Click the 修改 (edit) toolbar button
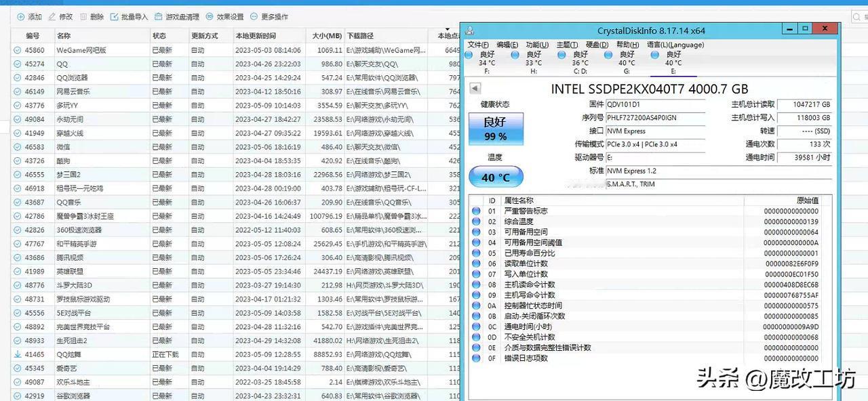This screenshot has height=401, width=868. pos(60,16)
